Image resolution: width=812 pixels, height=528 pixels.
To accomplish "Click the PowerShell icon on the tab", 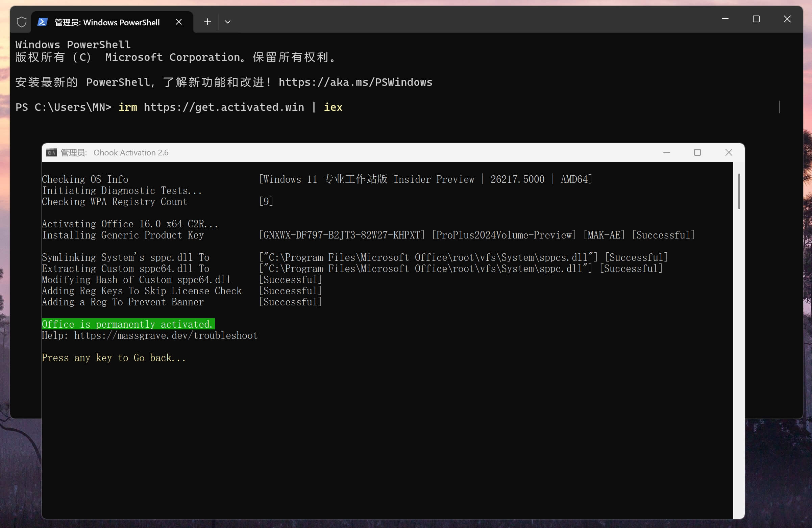I will (x=42, y=22).
